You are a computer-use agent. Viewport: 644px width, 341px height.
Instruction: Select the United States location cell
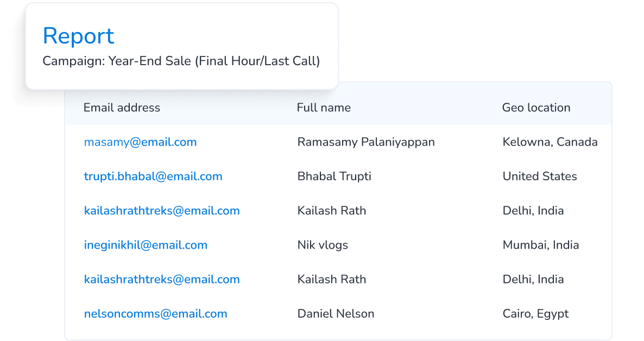pos(540,176)
